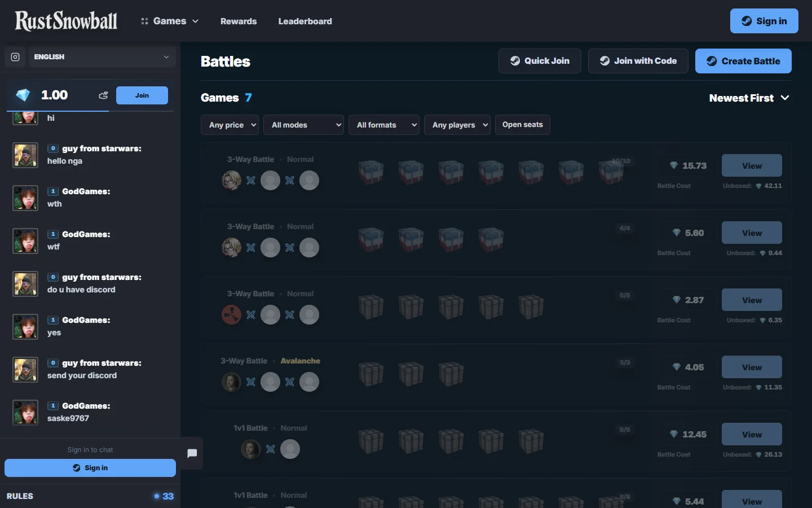Click GodGames avatar next to 'saske9767' message
The height and width of the screenshot is (508, 812).
point(25,413)
